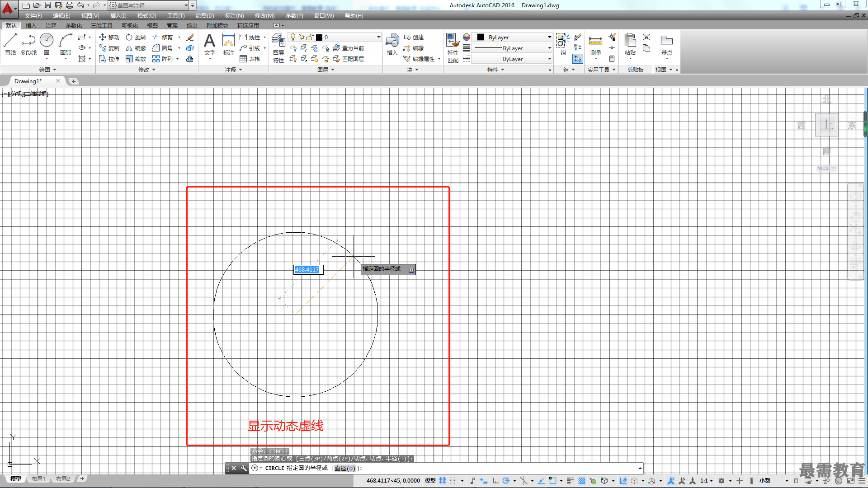Toggle polar tracking in status bar
868x488 pixels.
tap(506, 481)
